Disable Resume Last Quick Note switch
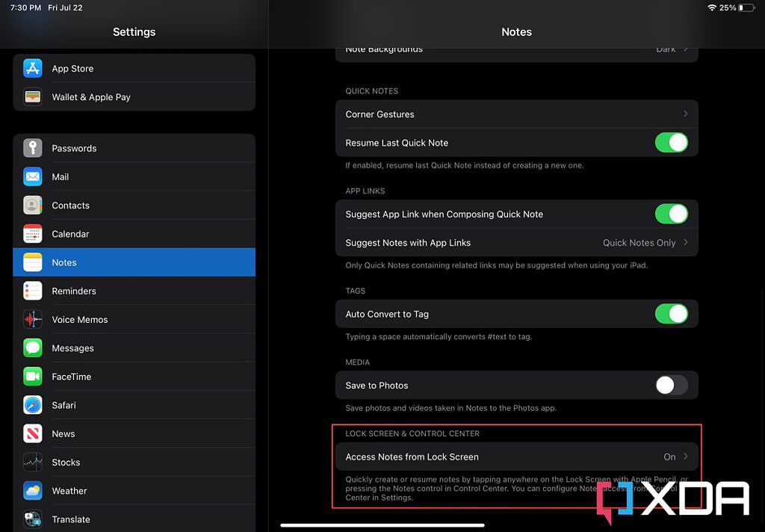 click(671, 143)
